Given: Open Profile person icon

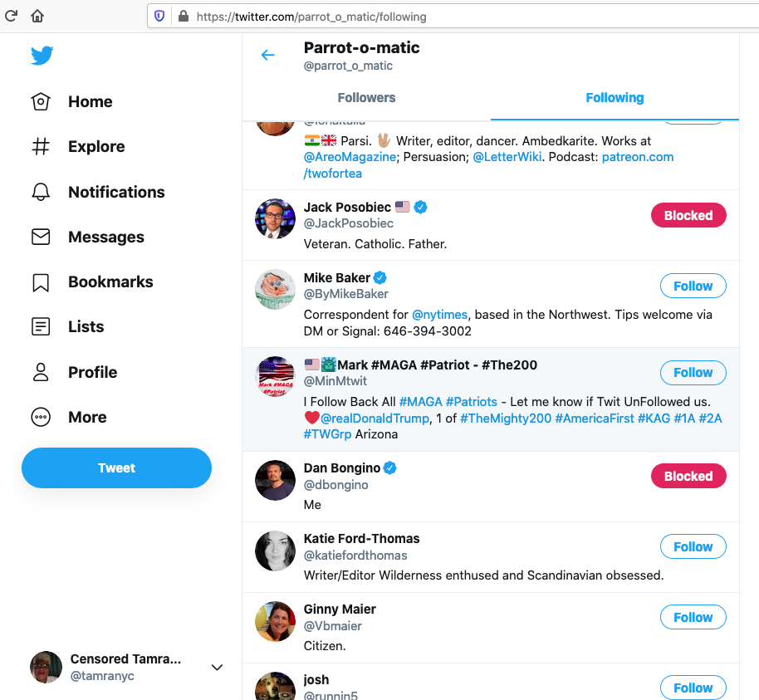Looking at the screenshot, I should pos(41,372).
